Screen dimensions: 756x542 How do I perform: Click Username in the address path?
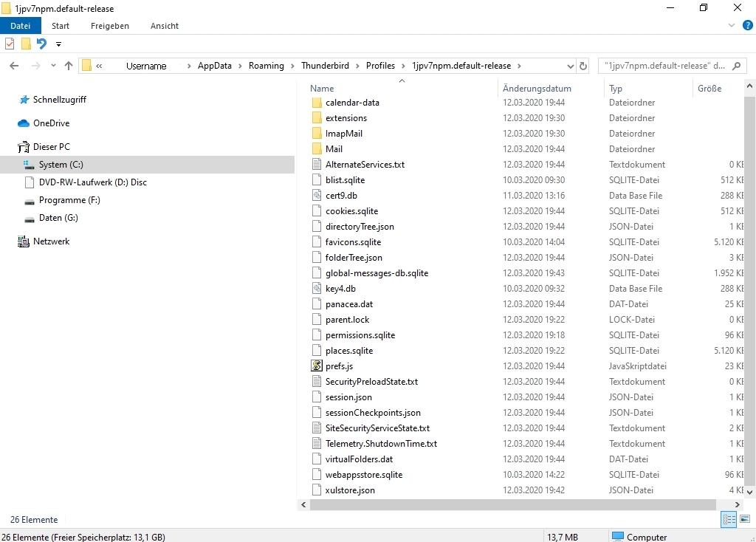pos(146,66)
